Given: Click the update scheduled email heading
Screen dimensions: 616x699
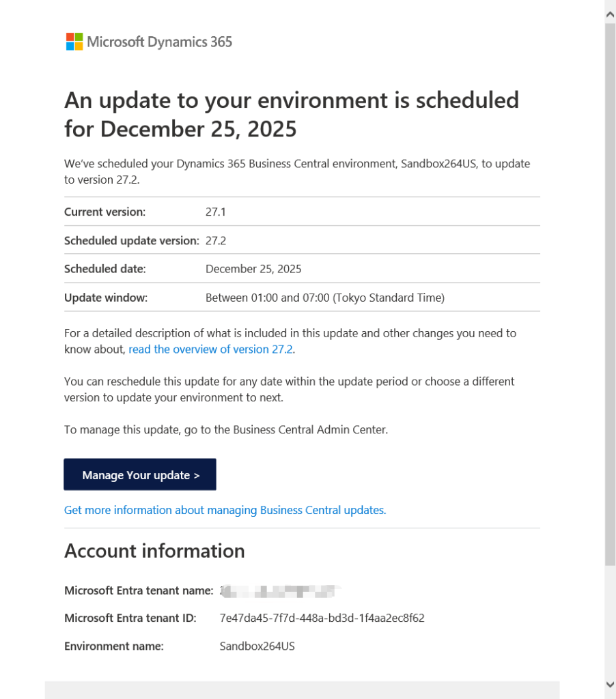Looking at the screenshot, I should coord(292,114).
